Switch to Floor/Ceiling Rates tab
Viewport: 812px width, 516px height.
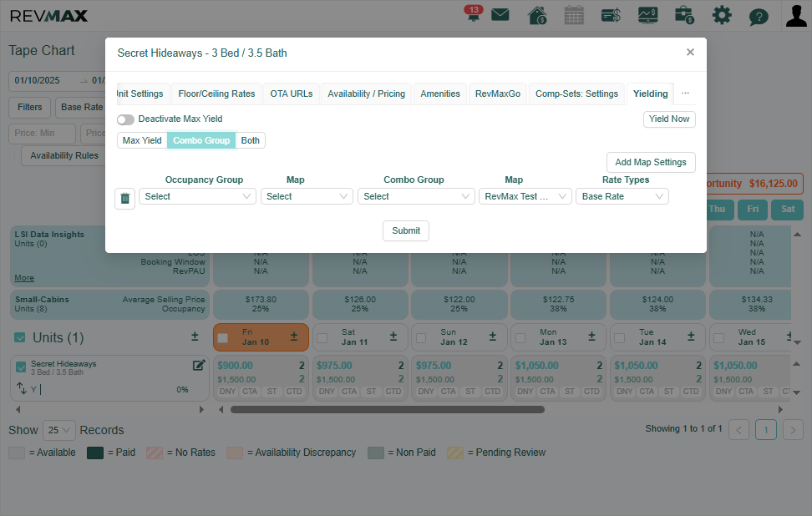[216, 94]
